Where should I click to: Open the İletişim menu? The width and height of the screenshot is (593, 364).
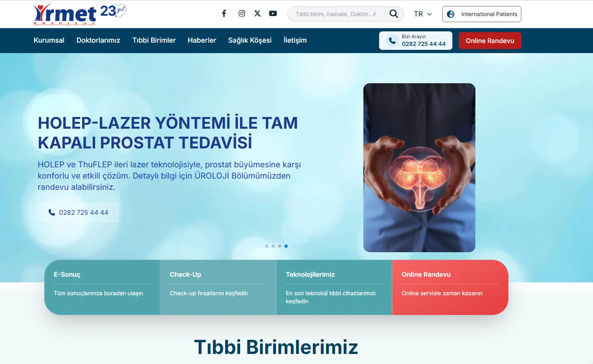coord(295,40)
